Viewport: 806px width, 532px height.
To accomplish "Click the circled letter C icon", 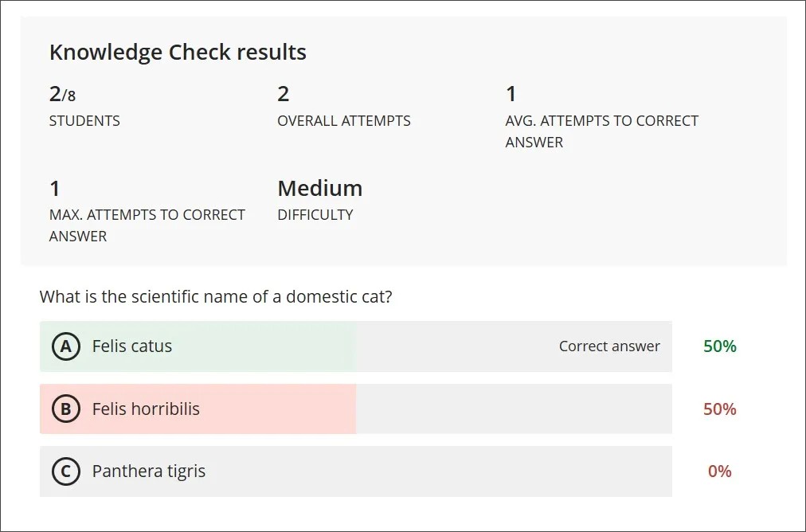I will (65, 471).
